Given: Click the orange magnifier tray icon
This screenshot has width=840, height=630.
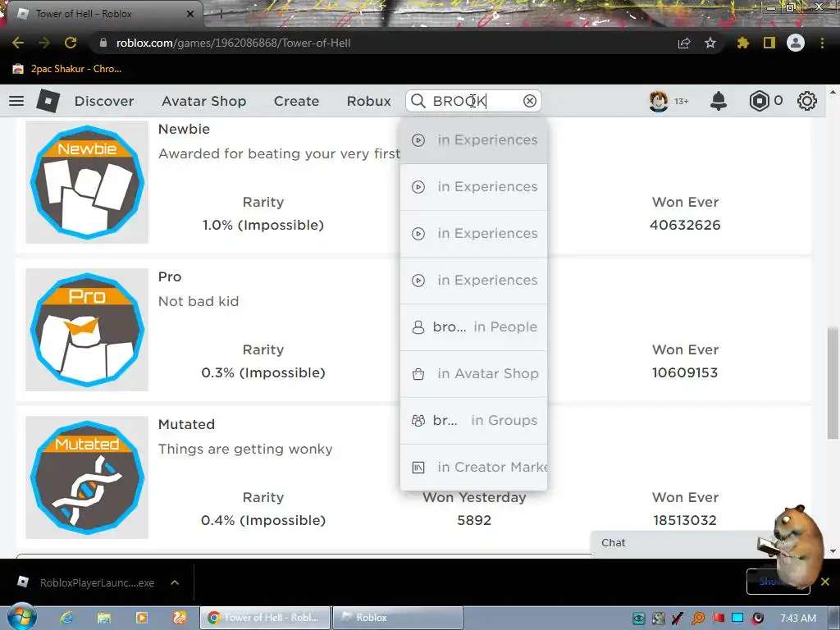Looking at the screenshot, I should click(698, 619).
